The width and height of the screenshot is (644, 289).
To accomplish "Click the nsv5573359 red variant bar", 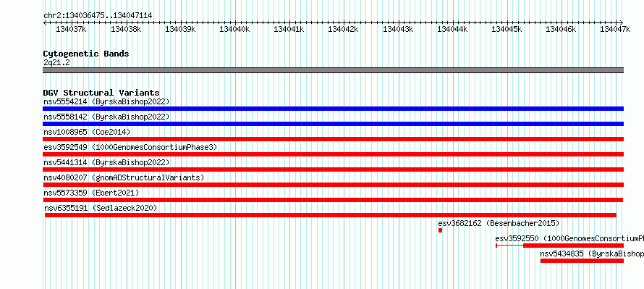I will [333, 200].
